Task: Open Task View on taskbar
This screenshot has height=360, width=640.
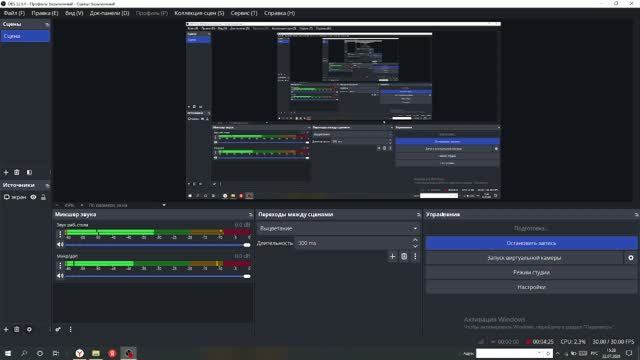Action: [x=56, y=353]
